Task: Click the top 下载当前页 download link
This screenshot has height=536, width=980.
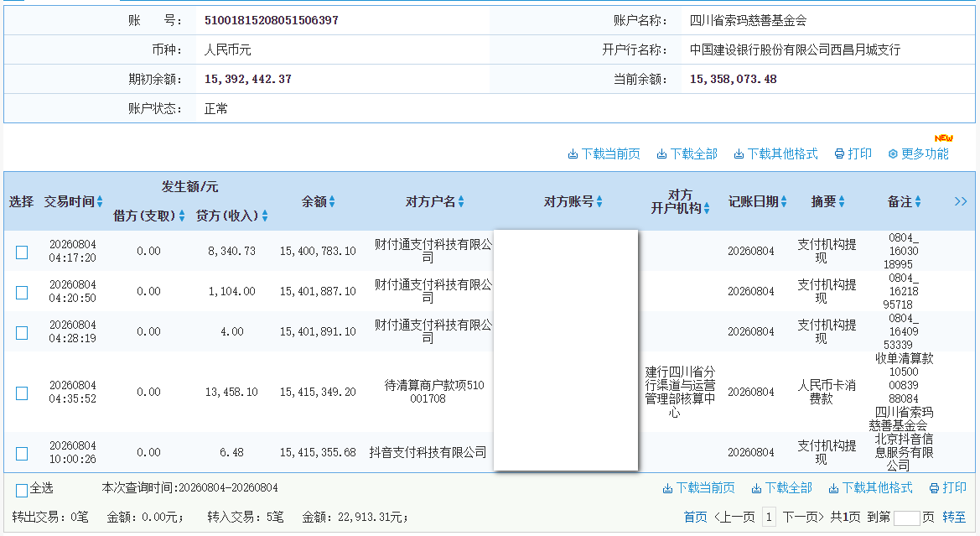Action: (604, 154)
